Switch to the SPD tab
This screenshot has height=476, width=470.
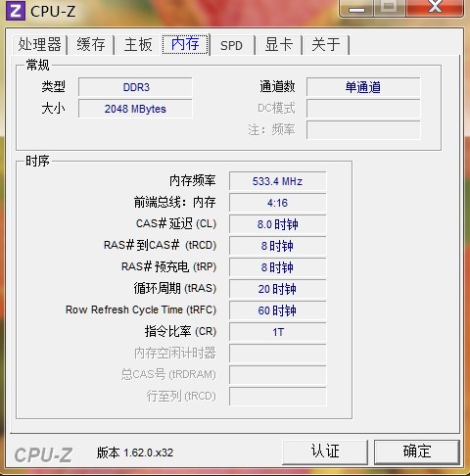pyautogui.click(x=231, y=45)
